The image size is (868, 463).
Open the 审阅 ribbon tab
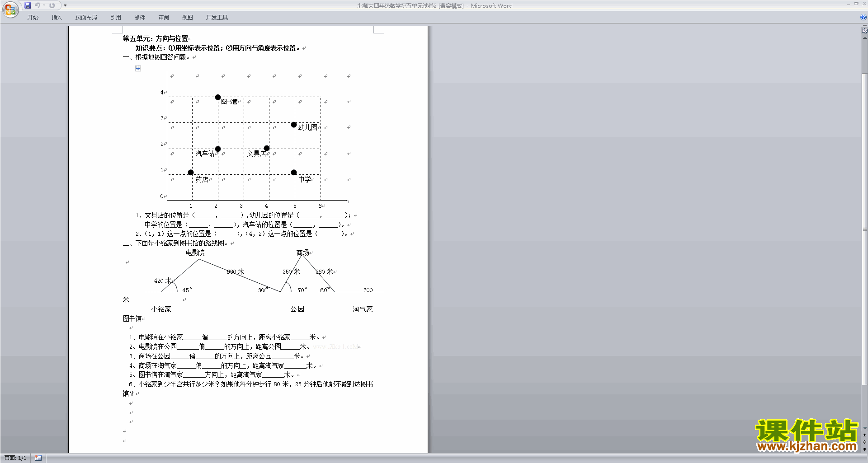[x=164, y=18]
